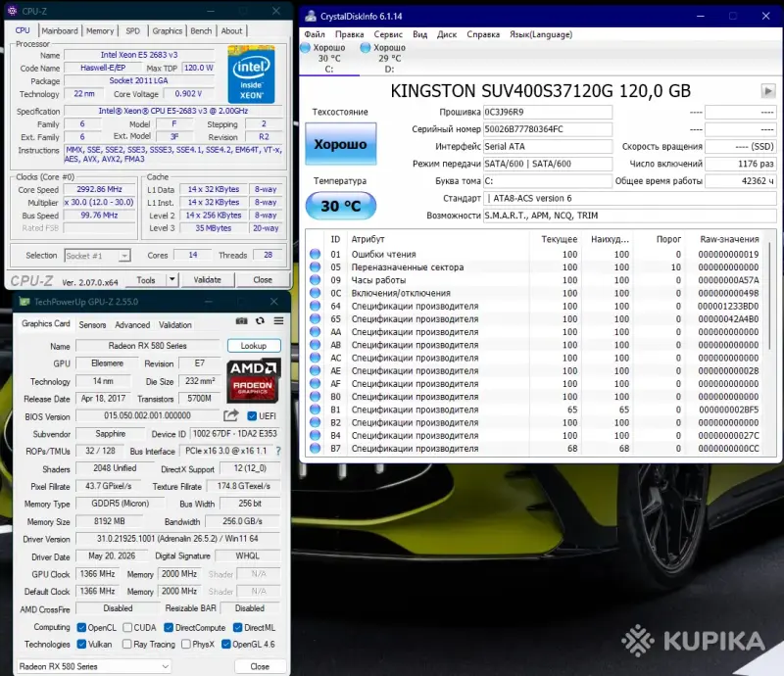Click the Intel Xeon E5 2683 v3 name field
The image size is (784, 676).
(x=139, y=55)
